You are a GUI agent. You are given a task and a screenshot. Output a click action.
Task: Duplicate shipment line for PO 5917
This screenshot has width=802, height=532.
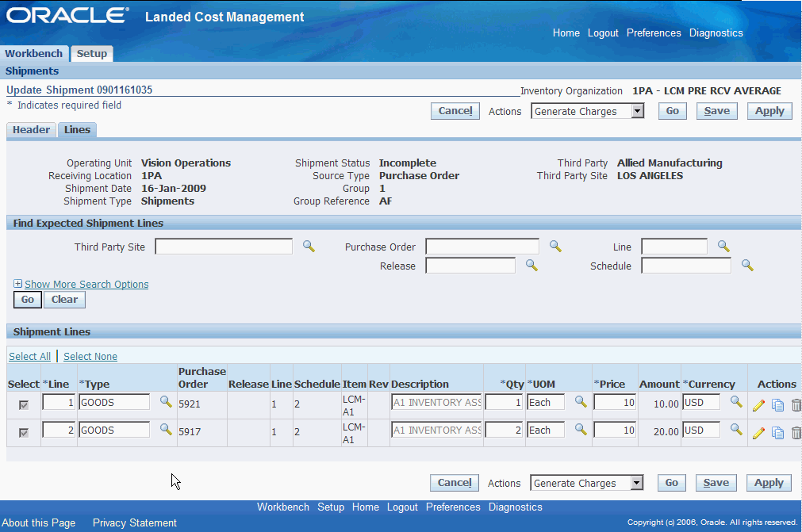(x=777, y=433)
